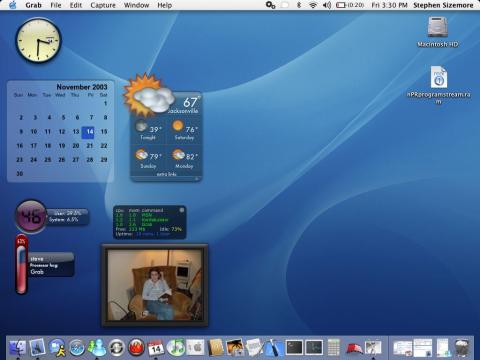This screenshot has width=480, height=360.
Task: Open the second dark screen icon in Dock
Action: click(314, 348)
